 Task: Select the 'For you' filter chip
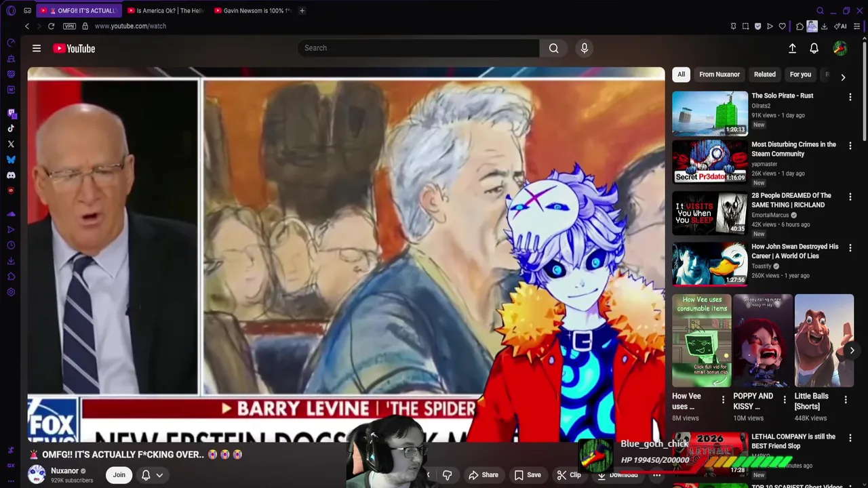pos(800,75)
